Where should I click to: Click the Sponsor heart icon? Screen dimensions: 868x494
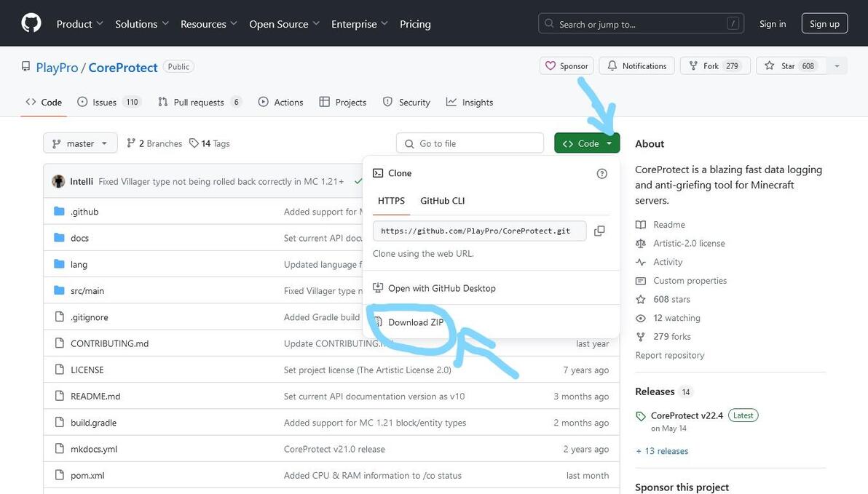(551, 65)
